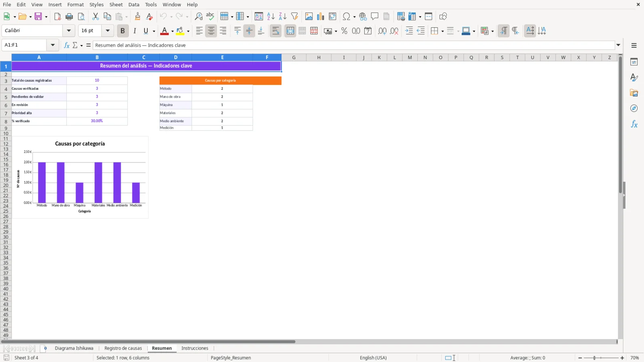Viewport: 644px width, 362px height.
Task: Open the Format menu
Action: click(x=76, y=4)
